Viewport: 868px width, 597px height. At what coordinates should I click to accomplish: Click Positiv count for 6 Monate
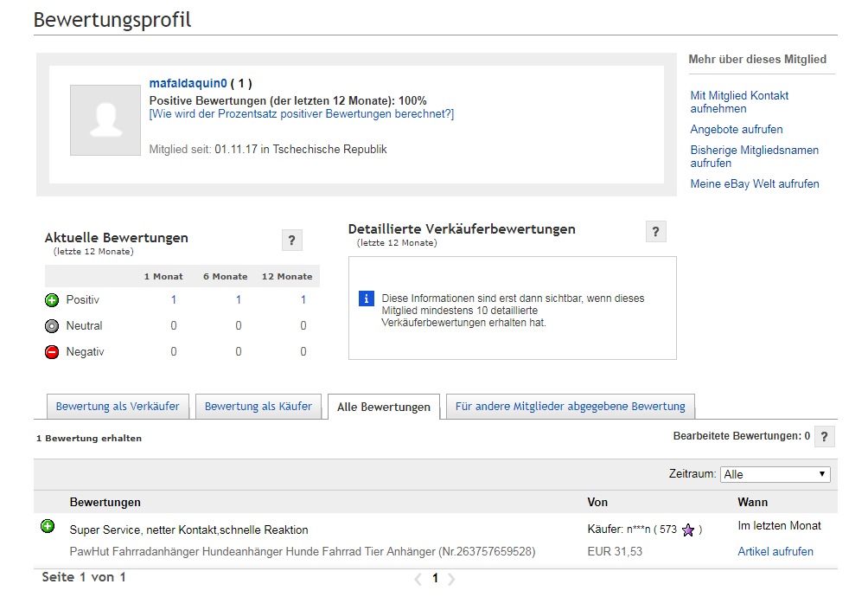(x=238, y=299)
